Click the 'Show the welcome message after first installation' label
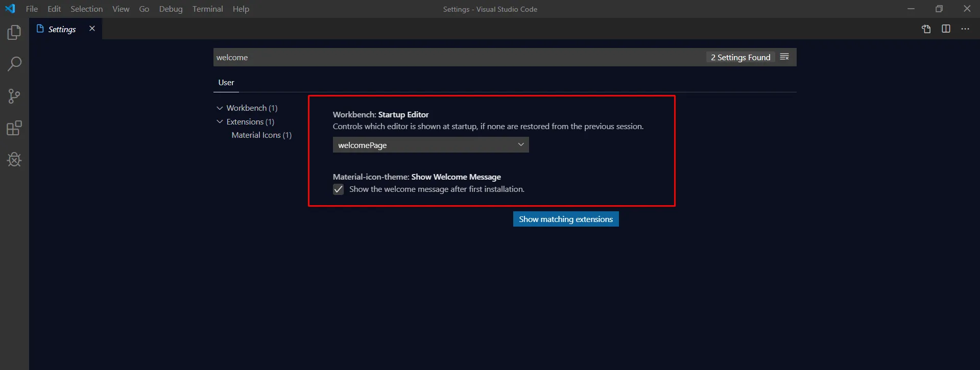The height and width of the screenshot is (370, 980). click(x=437, y=189)
